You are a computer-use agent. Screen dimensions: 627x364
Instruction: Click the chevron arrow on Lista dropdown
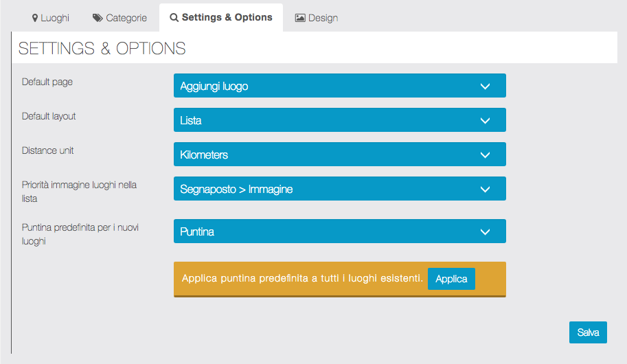(485, 120)
